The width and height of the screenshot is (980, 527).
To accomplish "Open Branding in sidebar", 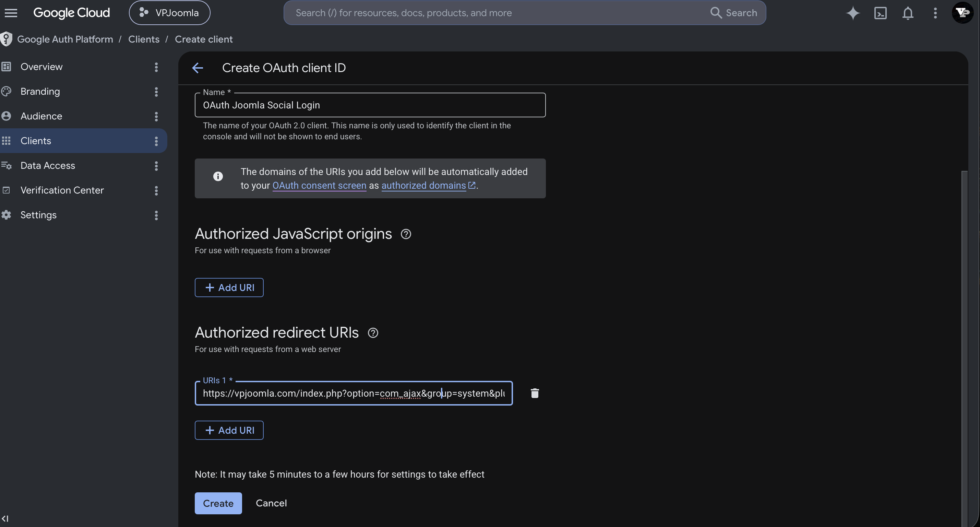I will click(40, 91).
